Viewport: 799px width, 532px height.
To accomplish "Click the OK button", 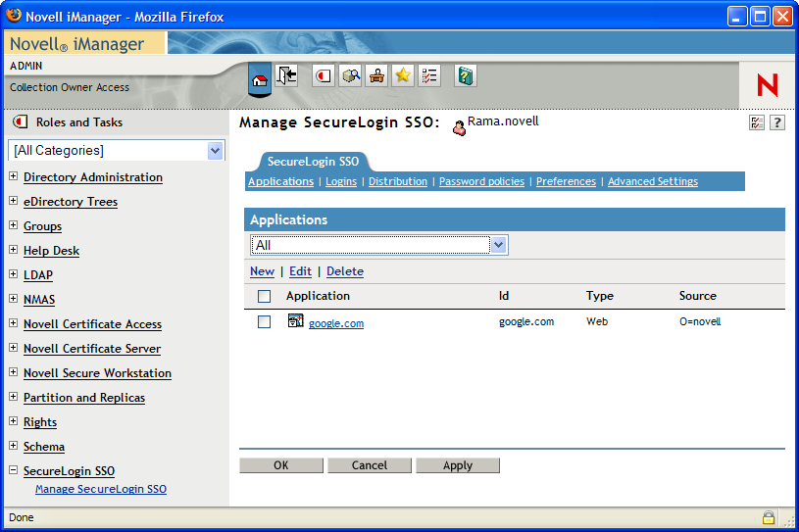I will pyautogui.click(x=281, y=465).
